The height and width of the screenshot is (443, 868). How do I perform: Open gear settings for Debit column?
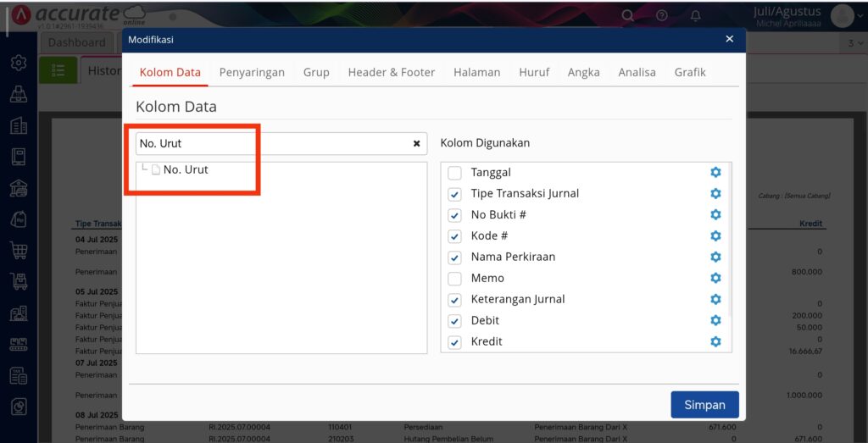715,320
